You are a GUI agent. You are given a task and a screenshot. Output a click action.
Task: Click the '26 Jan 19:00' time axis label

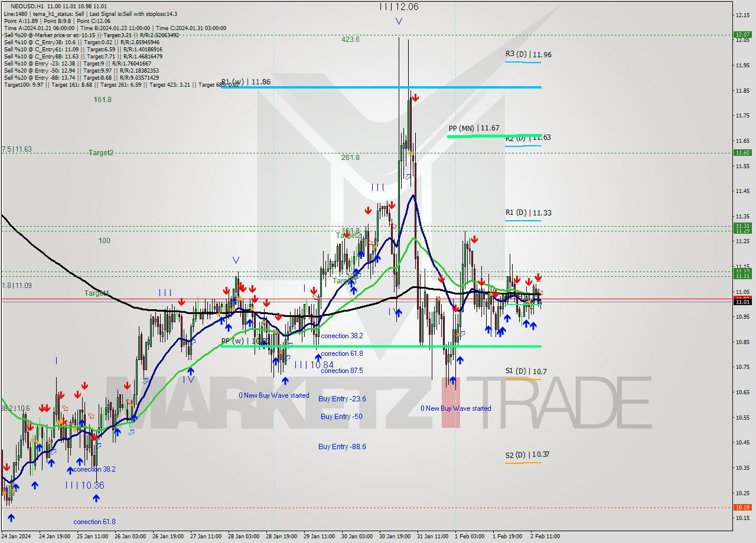click(169, 537)
